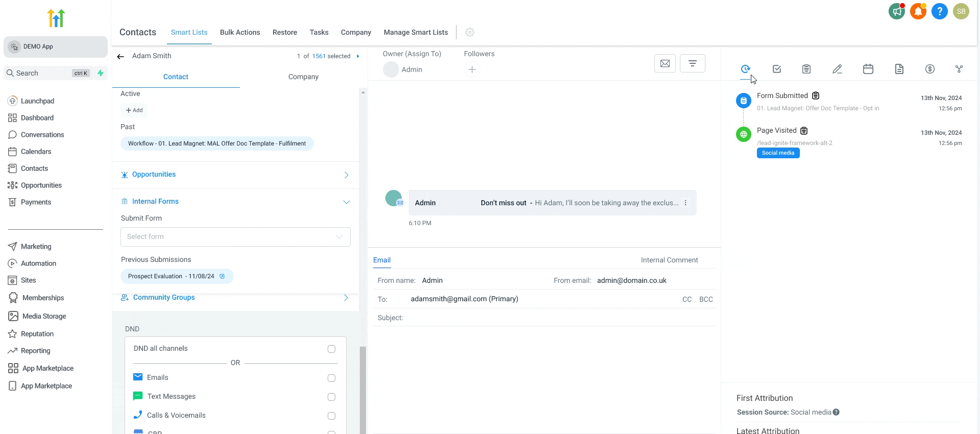980x434 pixels.
Task: Open the associations branch icon in right panel
Action: pos(959,69)
